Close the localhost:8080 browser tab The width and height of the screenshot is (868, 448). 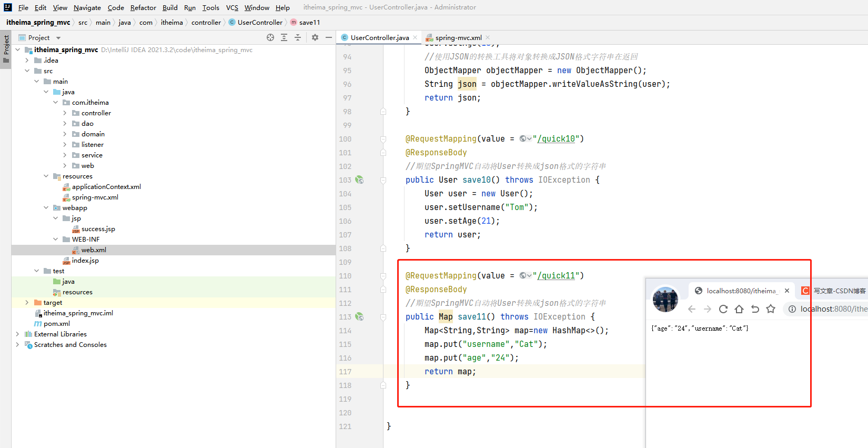click(787, 291)
